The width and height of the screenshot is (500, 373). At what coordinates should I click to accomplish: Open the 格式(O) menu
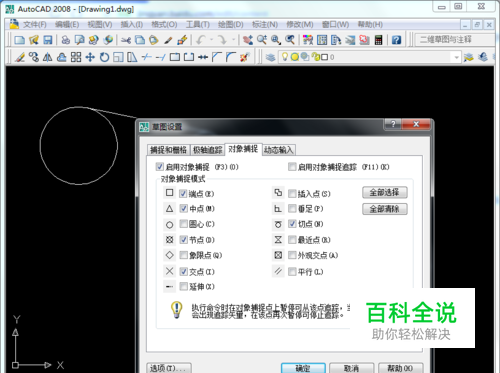164,25
